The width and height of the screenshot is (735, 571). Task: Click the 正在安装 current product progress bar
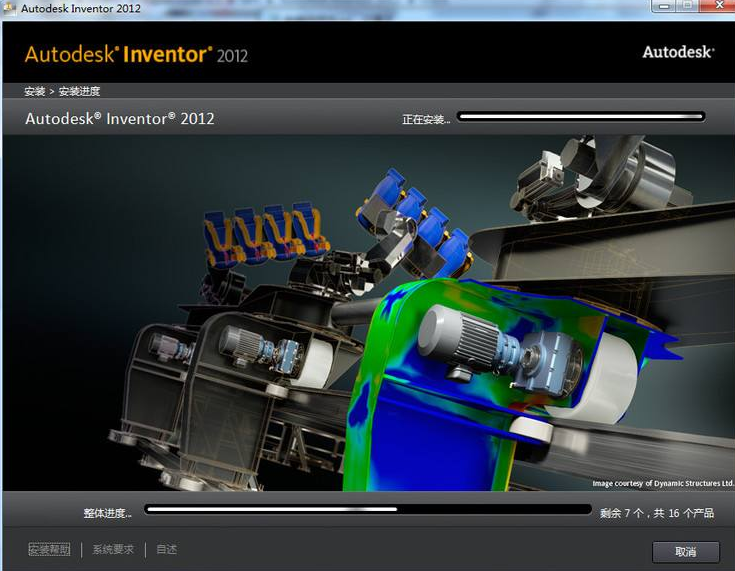(581, 116)
